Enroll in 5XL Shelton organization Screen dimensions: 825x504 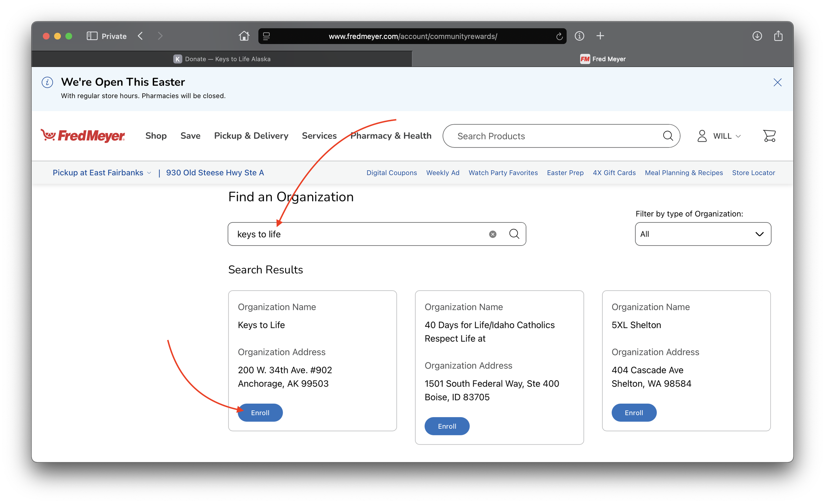tap(634, 413)
